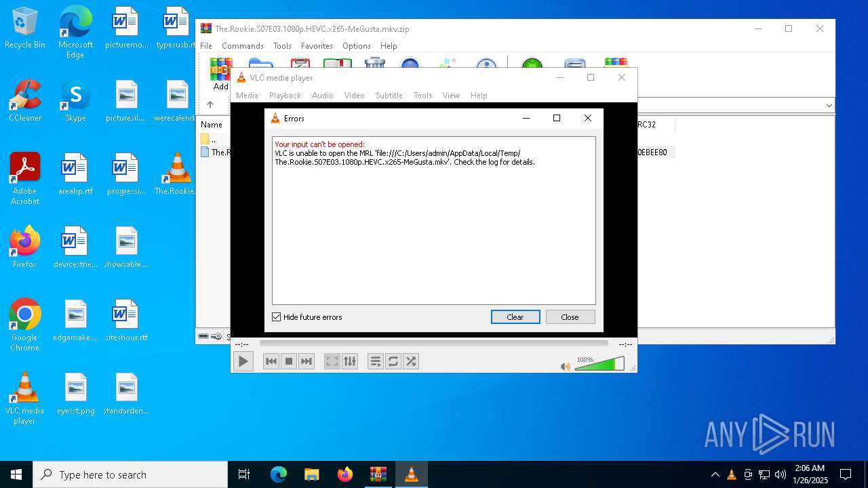This screenshot has height=488, width=868.
Task: Click the taskbar search box
Action: [130, 474]
